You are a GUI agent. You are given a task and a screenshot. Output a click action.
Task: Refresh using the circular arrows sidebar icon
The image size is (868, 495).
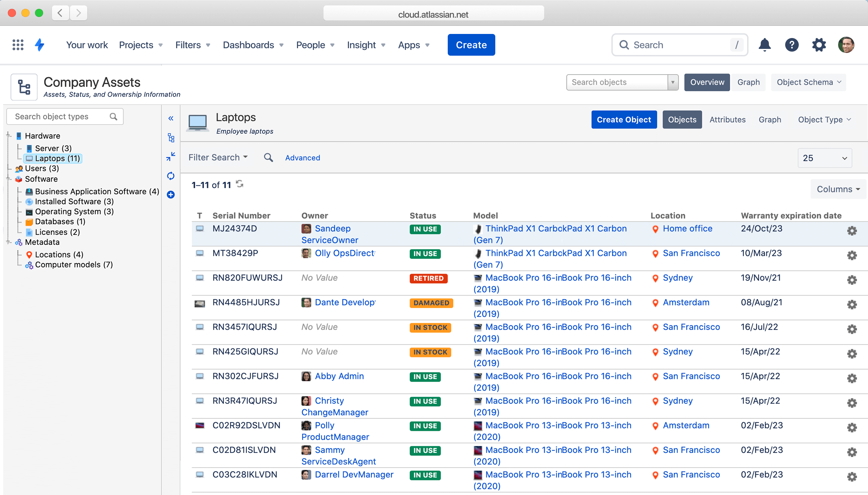pos(171,176)
